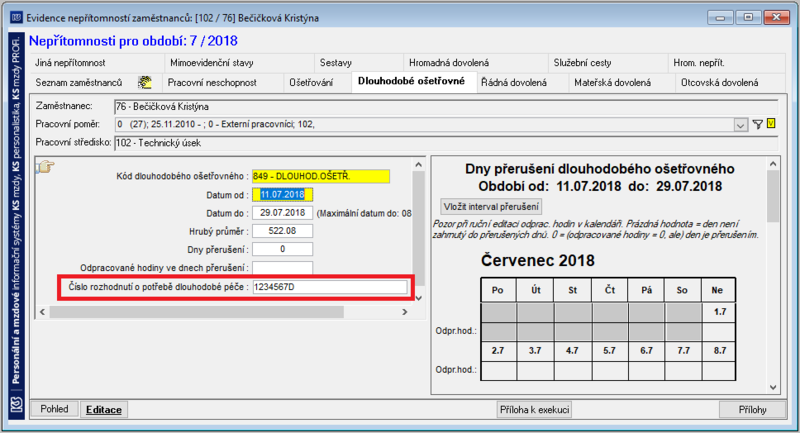The width and height of the screenshot is (800, 433).
Task: Click the Hrubý průměr field
Action: pos(282,231)
